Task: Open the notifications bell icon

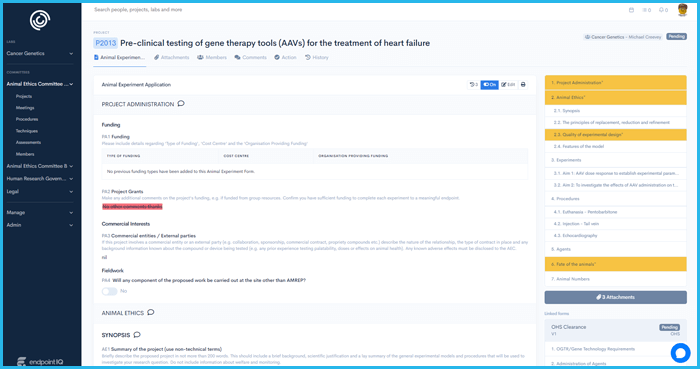Action: pos(663,10)
